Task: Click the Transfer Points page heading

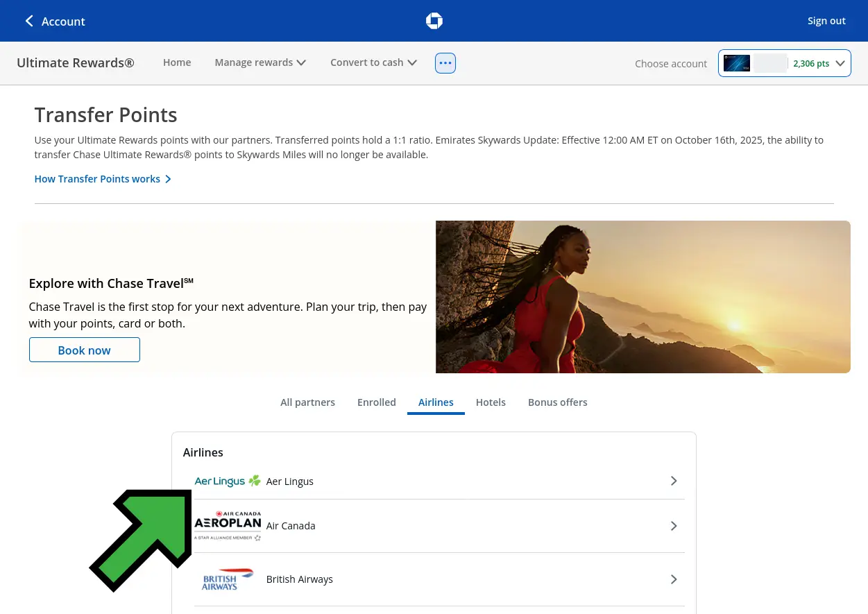Action: pyautogui.click(x=105, y=115)
